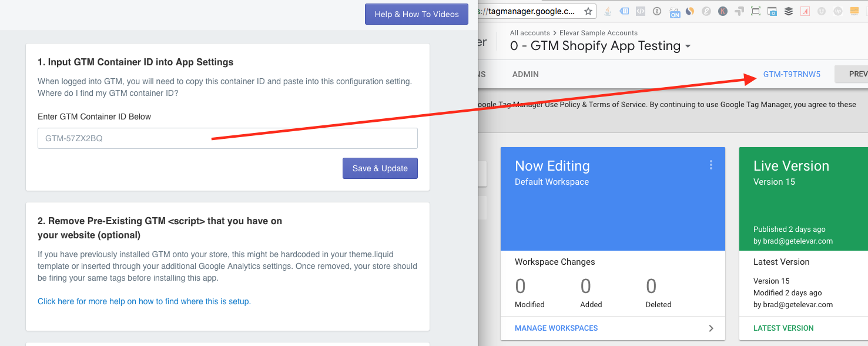Open the 1Password circle extension icon
The width and height of the screenshot is (868, 346).
click(658, 11)
